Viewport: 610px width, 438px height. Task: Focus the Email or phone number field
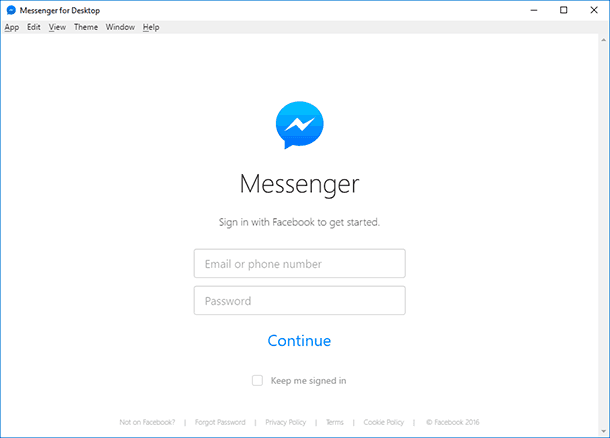[300, 263]
